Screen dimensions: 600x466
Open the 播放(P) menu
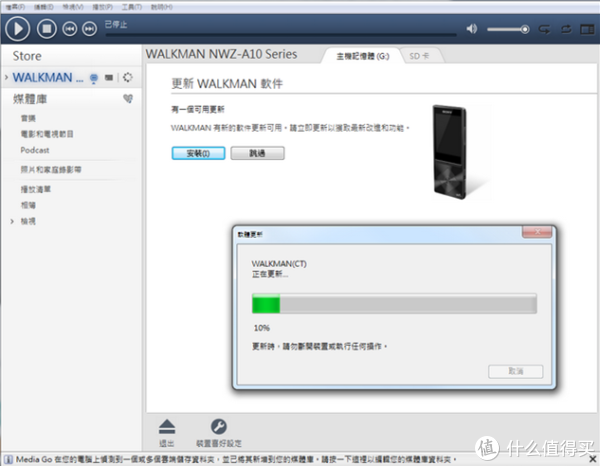pos(103,7)
